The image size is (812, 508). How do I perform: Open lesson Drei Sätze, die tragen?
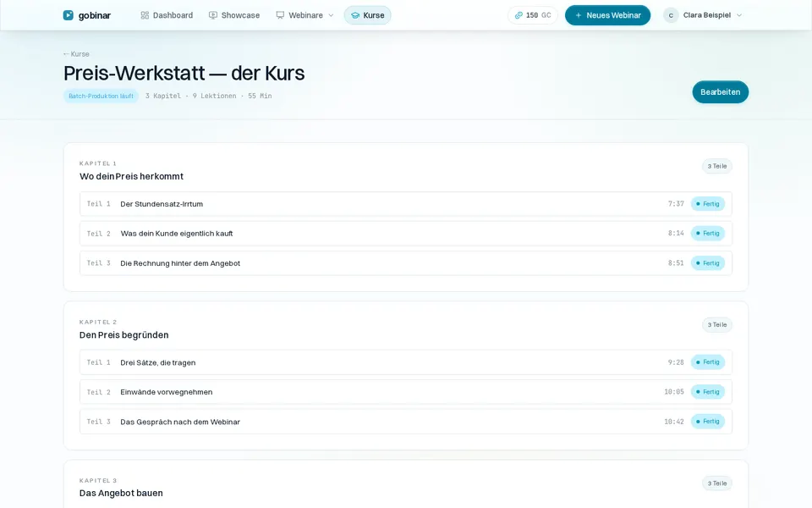[405, 362]
